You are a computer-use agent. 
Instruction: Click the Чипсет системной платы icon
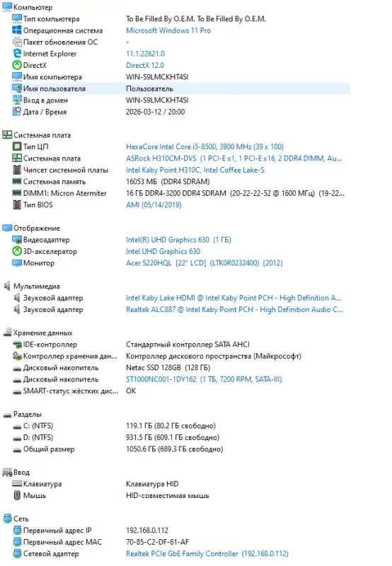click(x=16, y=170)
